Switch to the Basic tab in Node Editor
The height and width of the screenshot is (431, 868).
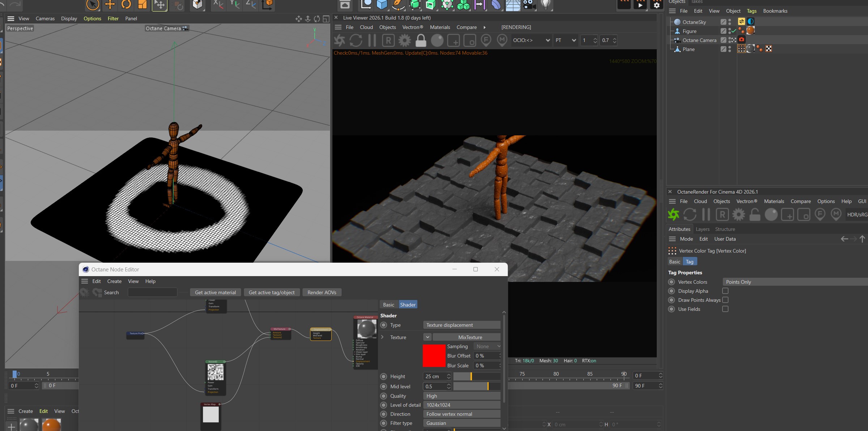coord(388,305)
